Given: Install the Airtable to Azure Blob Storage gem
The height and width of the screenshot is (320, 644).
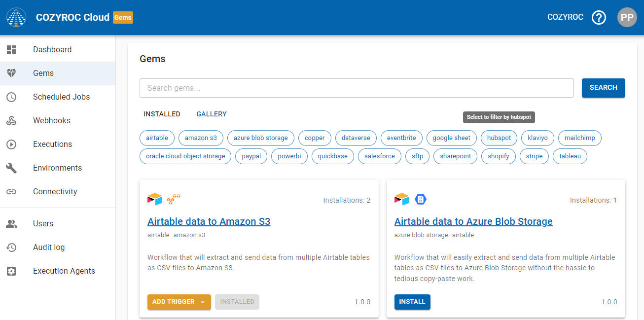Looking at the screenshot, I should pos(412,302).
